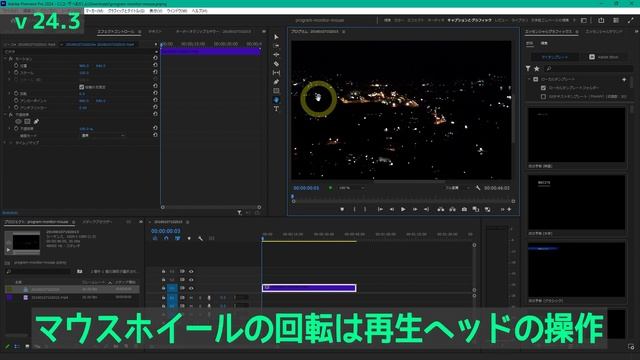Click the quick export share icon

(601, 20)
